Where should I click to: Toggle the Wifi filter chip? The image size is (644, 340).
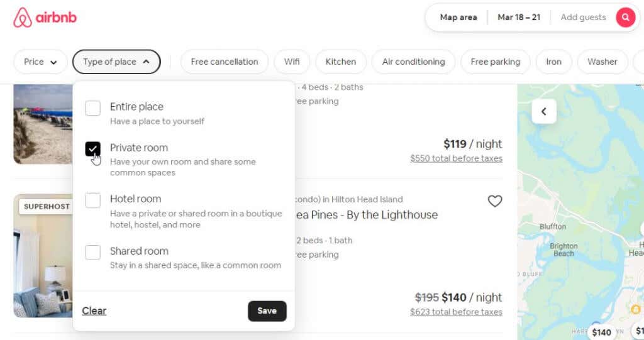(292, 62)
